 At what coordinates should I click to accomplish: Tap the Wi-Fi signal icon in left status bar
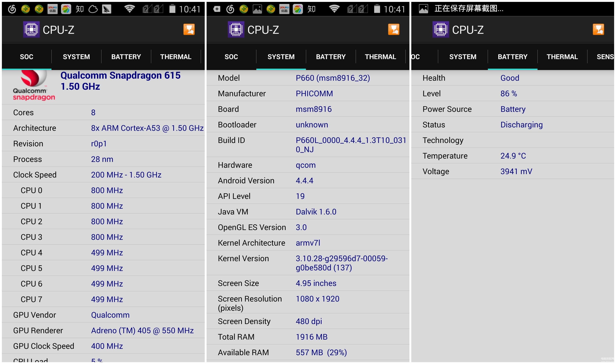click(130, 9)
